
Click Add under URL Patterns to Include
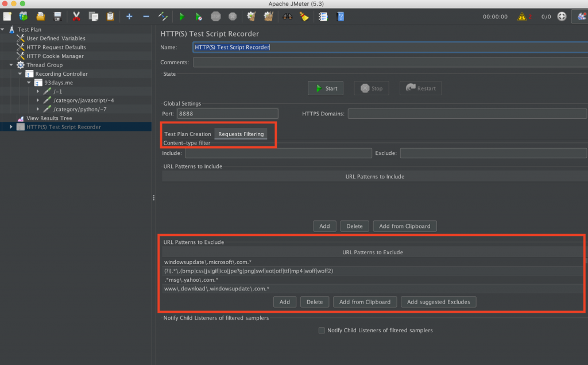[x=324, y=226]
